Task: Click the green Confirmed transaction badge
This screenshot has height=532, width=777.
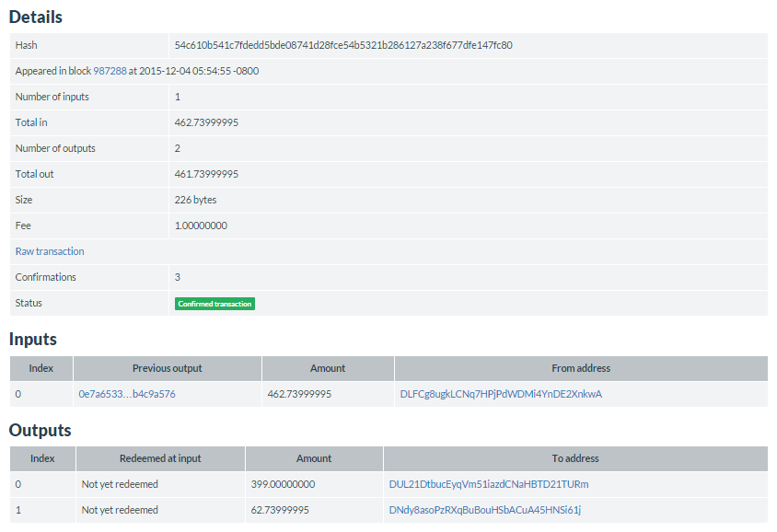Action: [215, 304]
